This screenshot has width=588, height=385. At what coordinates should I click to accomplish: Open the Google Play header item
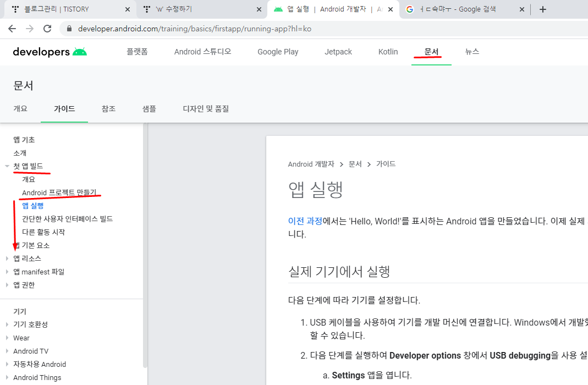pyautogui.click(x=278, y=52)
